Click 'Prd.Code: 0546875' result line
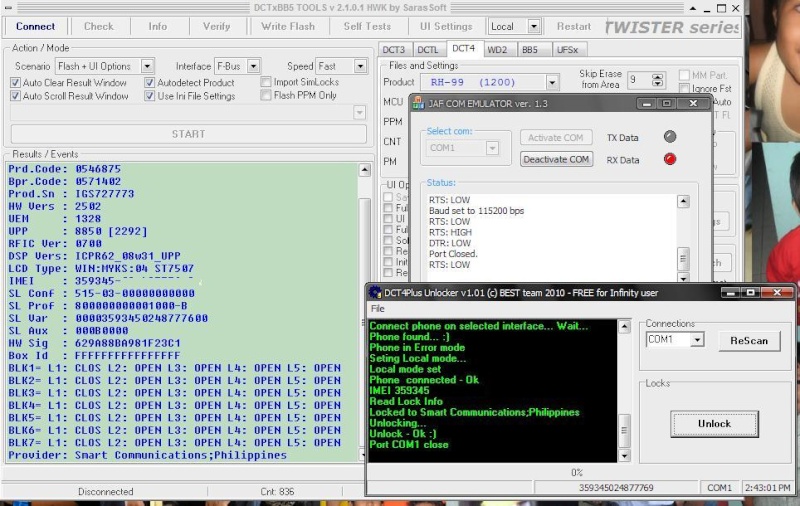 point(64,169)
